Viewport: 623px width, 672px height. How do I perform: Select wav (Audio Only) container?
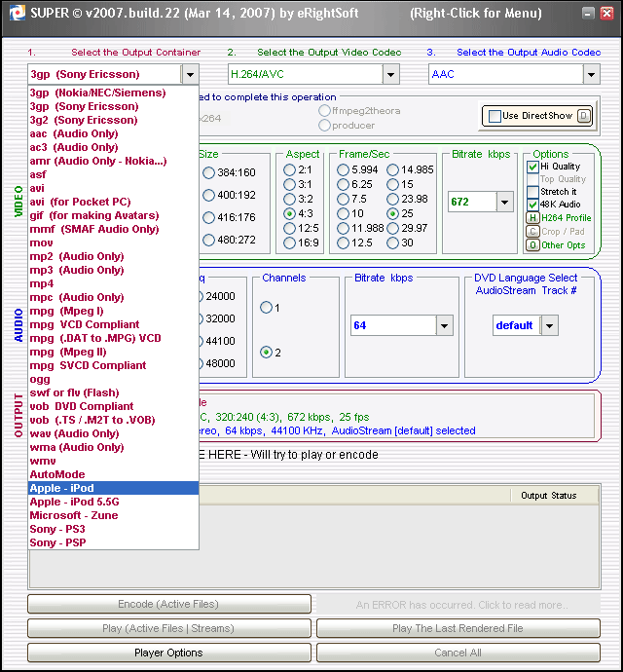pyautogui.click(x=114, y=433)
